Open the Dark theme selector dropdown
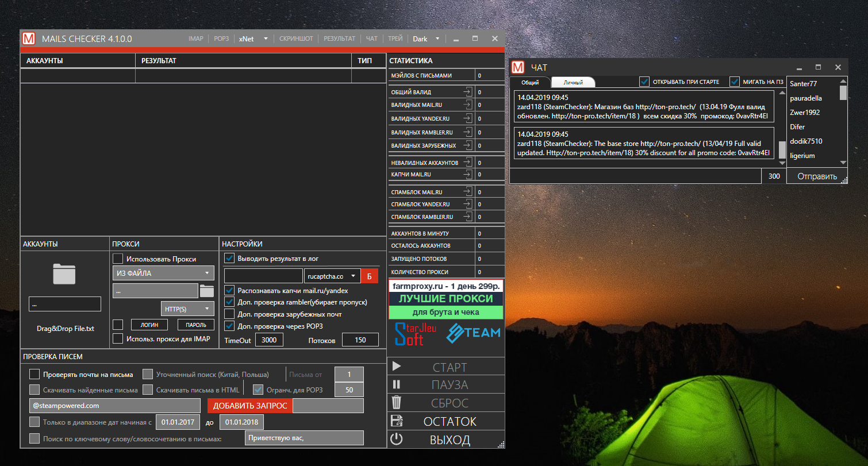 coord(426,38)
